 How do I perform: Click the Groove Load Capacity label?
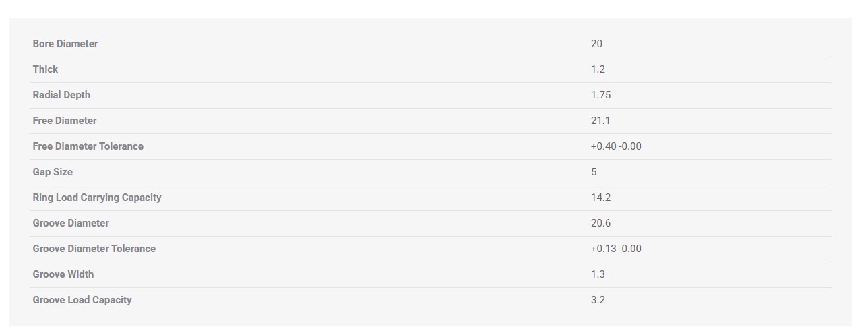click(x=82, y=300)
